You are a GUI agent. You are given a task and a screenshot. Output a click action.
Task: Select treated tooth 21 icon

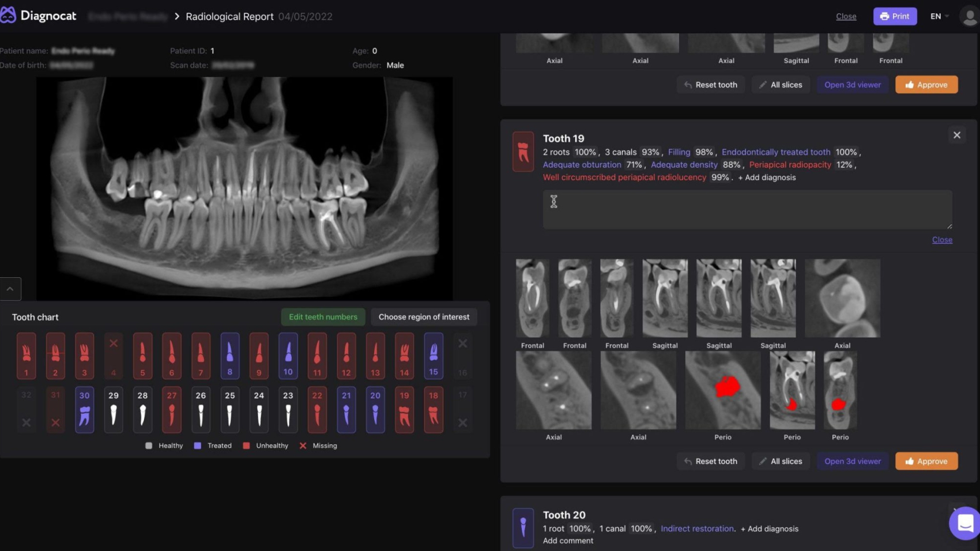click(346, 410)
